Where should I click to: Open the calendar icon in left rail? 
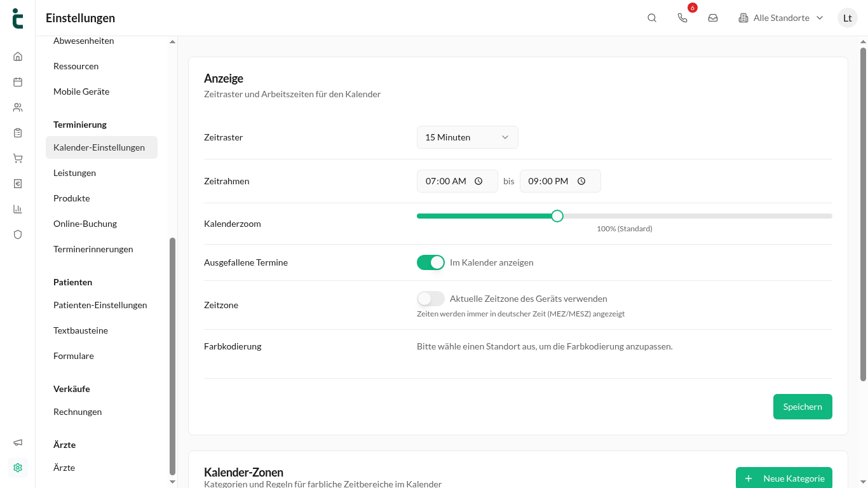click(x=18, y=82)
